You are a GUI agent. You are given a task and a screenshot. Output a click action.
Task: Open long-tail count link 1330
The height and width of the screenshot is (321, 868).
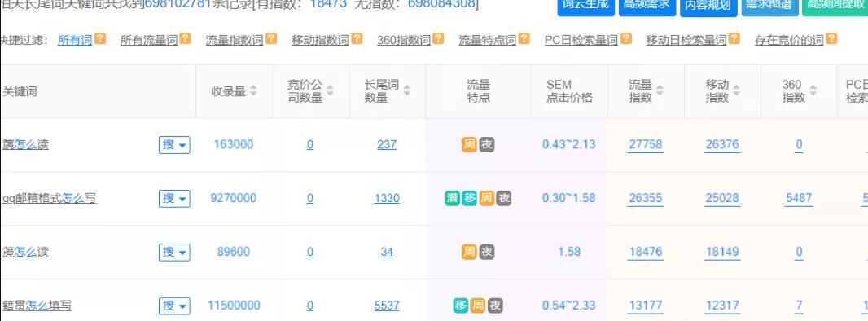point(387,198)
